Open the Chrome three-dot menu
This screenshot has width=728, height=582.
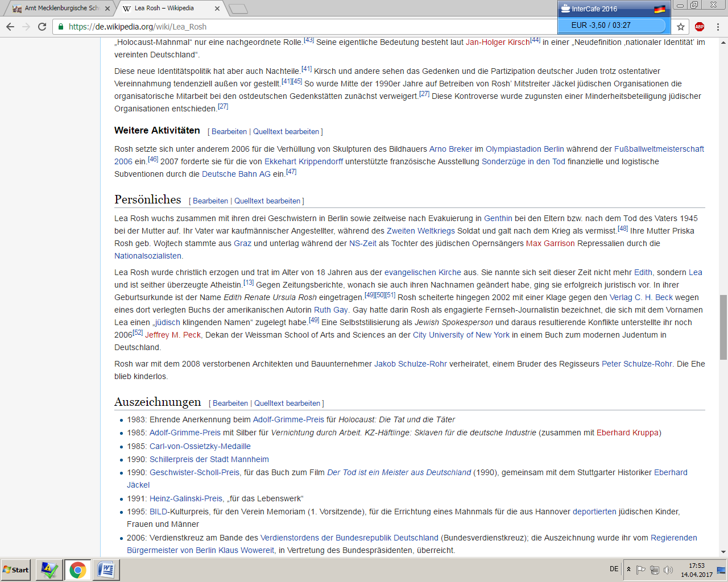[x=718, y=27]
